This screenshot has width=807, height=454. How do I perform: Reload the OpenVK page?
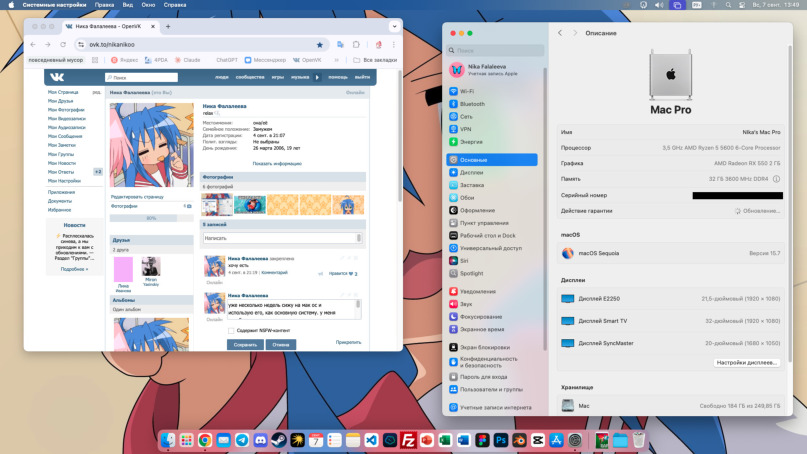click(65, 45)
